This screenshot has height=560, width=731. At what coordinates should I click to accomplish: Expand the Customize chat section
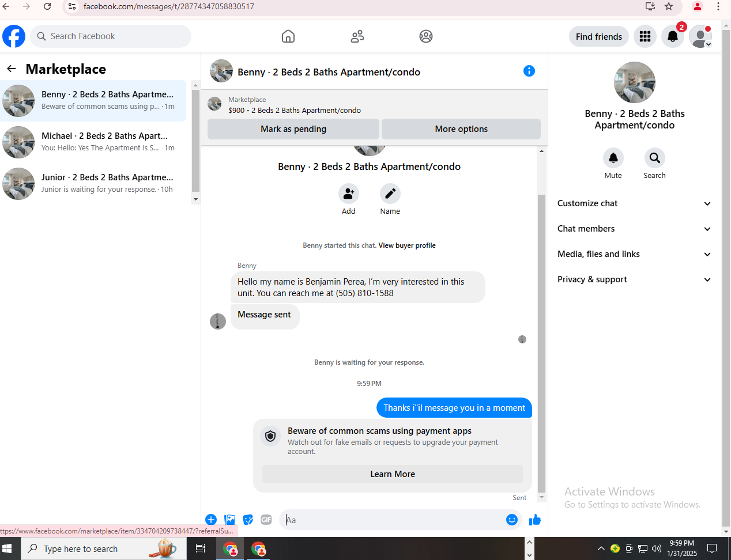point(634,203)
